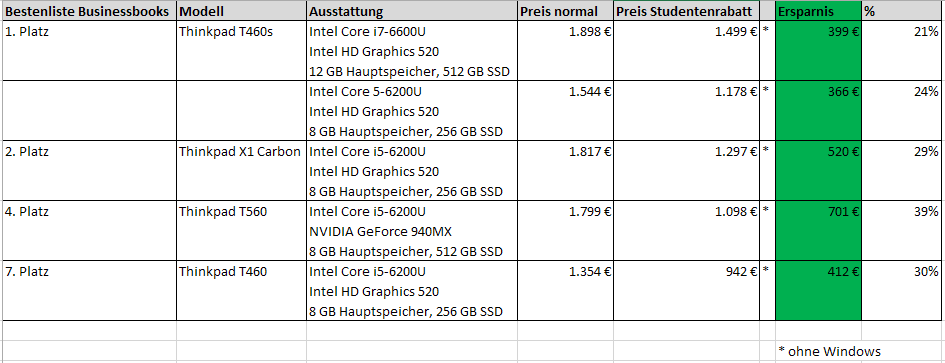Select the 1.499 € student price cell
945x363 pixels.
(x=687, y=32)
